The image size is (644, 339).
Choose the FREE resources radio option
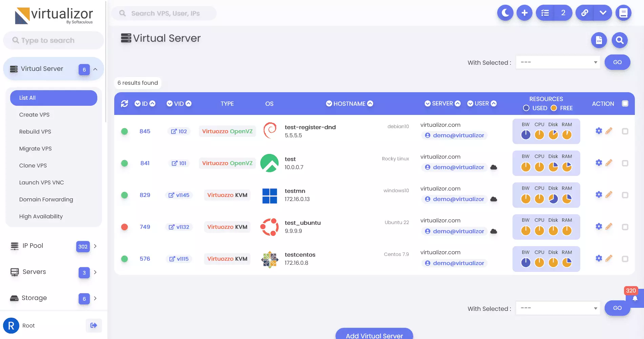pos(554,108)
